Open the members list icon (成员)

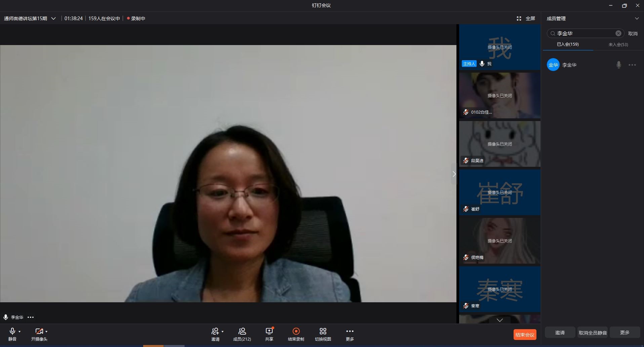pyautogui.click(x=242, y=332)
